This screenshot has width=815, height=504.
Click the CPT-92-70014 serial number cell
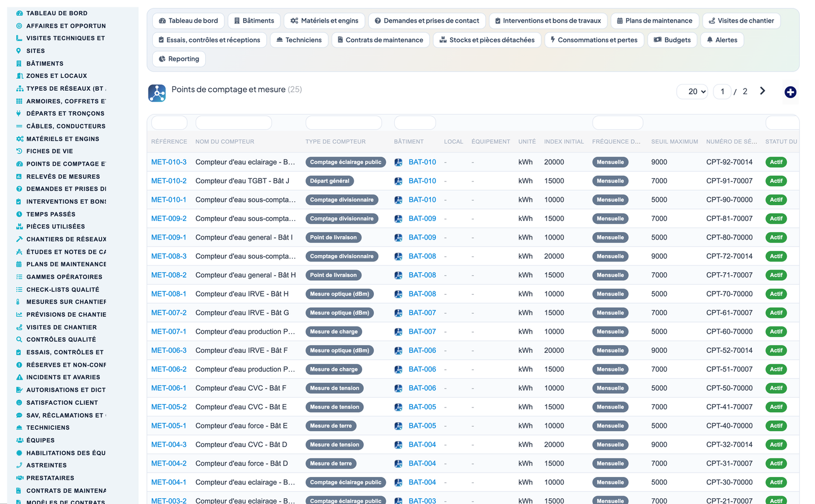pos(729,162)
